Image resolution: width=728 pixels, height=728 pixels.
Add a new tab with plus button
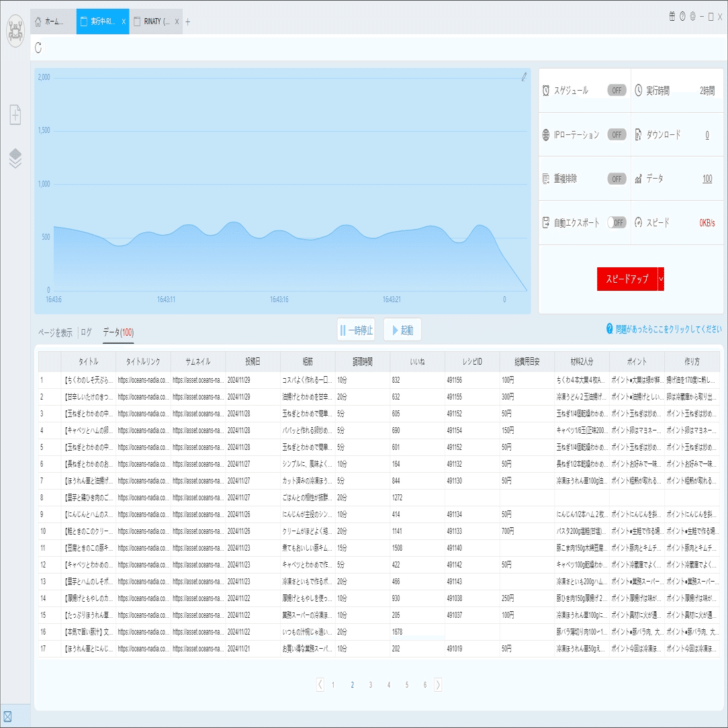[187, 21]
